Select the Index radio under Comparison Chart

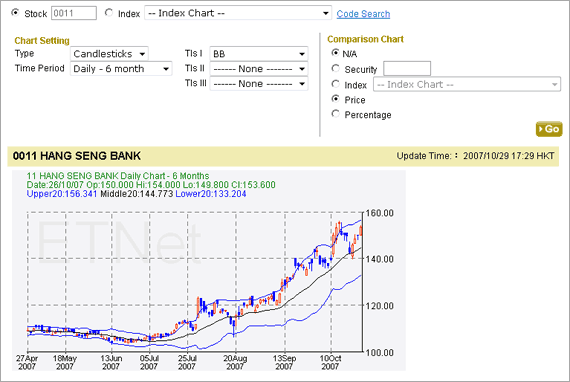tap(335, 84)
